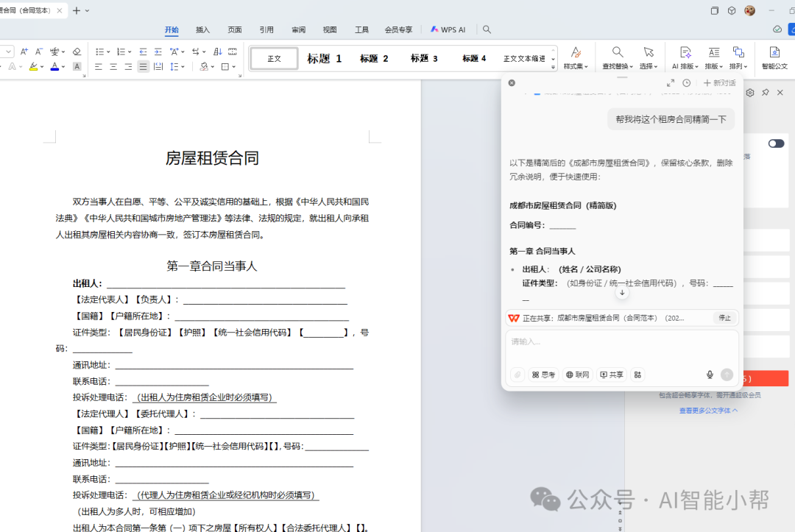Open new tab with plus button

(77, 10)
